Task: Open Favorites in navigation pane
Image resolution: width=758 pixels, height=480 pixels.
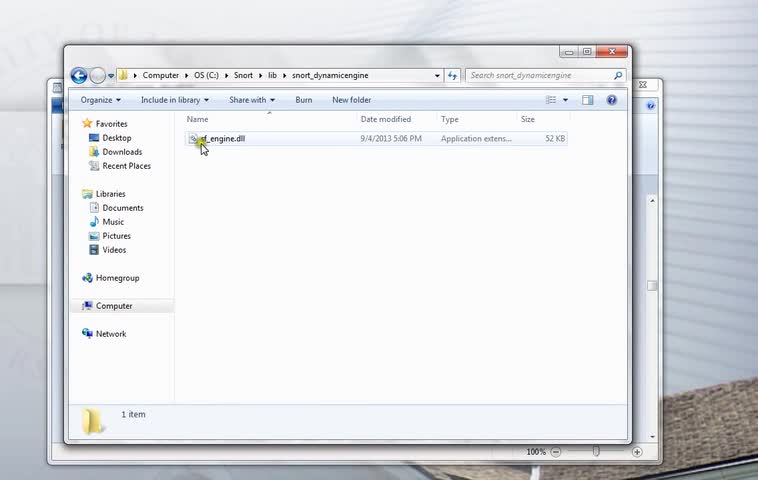Action: tap(112, 124)
